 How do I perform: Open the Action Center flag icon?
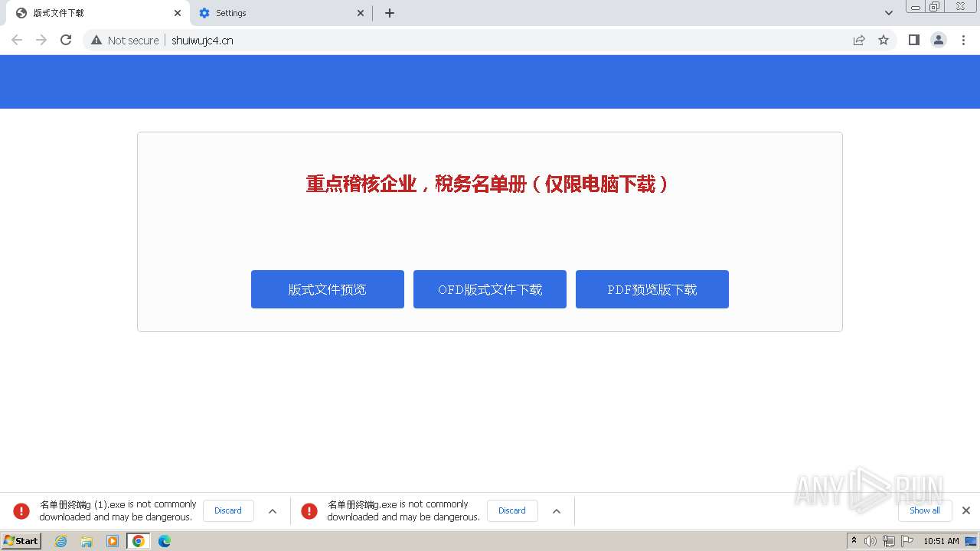(x=907, y=541)
